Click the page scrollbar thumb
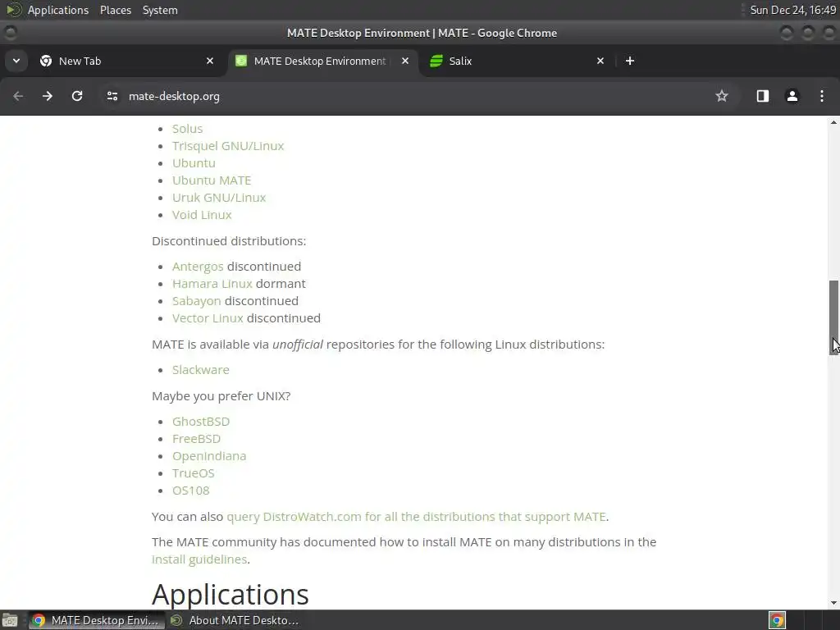840x630 pixels. (833, 317)
